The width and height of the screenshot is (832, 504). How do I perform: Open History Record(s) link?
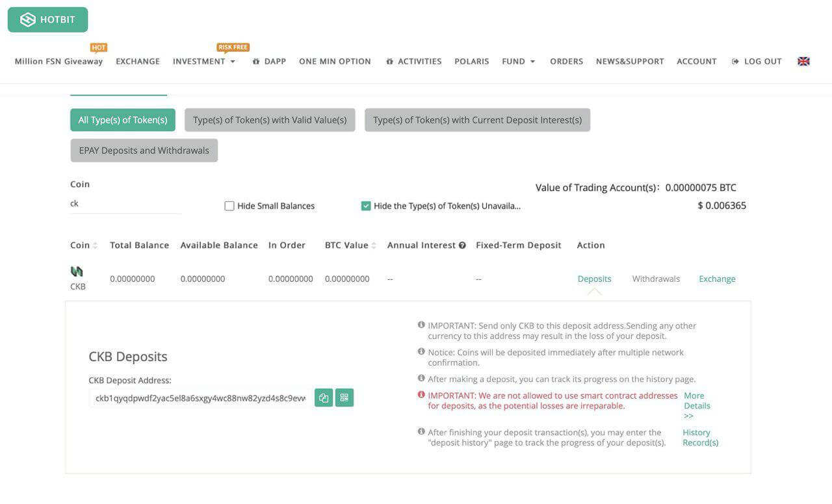click(700, 437)
